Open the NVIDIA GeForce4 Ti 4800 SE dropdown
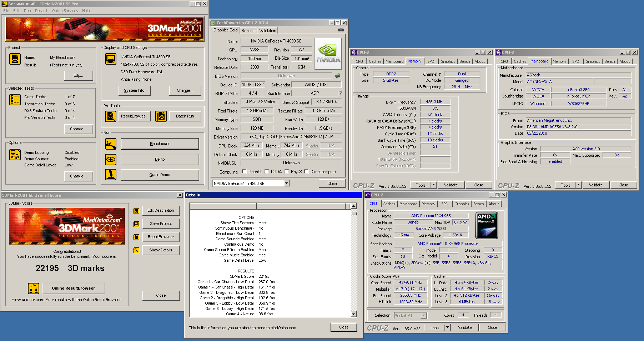Image resolution: width=644 pixels, height=341 pixels. [x=286, y=184]
